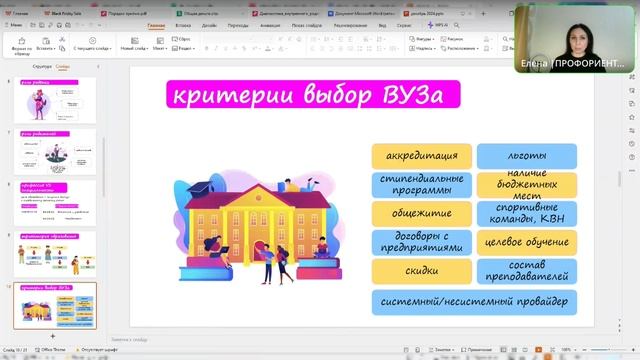
Task: Click the zoom in plus button
Action: coord(633,350)
